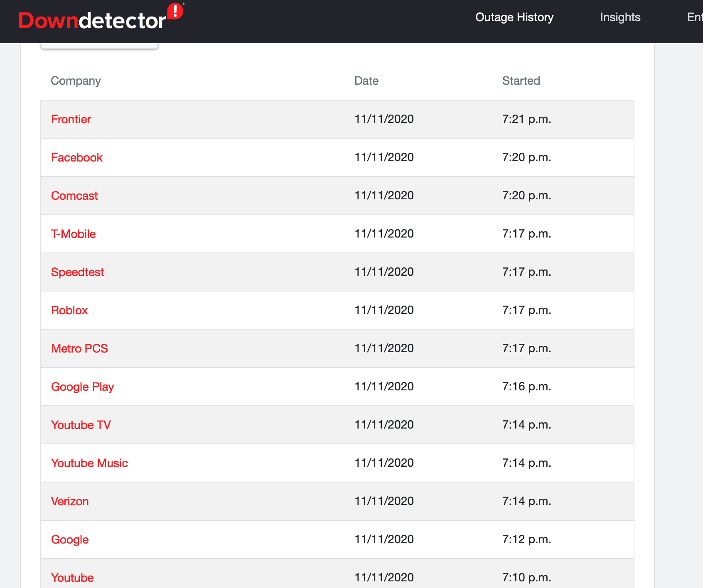
Task: Click the 7:10 p.m. start time
Action: click(526, 578)
